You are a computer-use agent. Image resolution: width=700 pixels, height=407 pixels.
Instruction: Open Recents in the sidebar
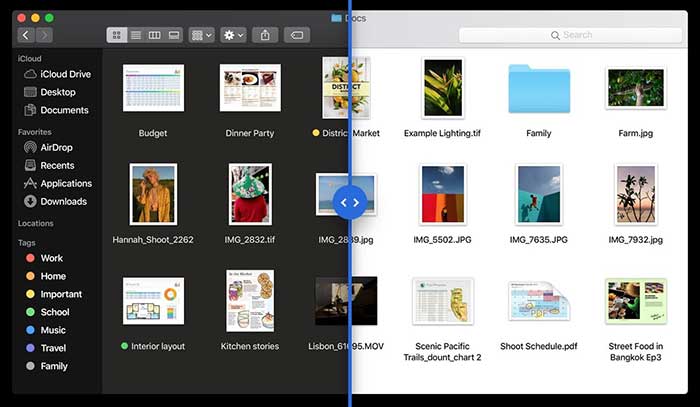pyautogui.click(x=49, y=165)
